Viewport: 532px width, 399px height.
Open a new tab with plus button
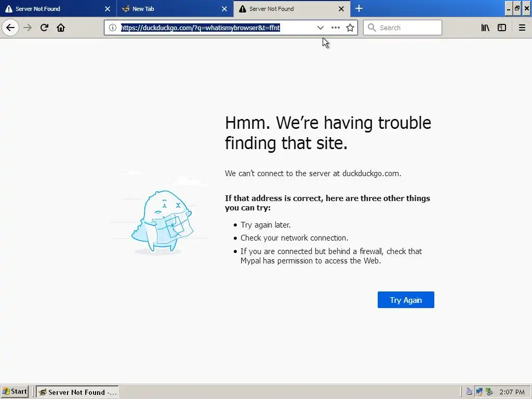[358, 8]
